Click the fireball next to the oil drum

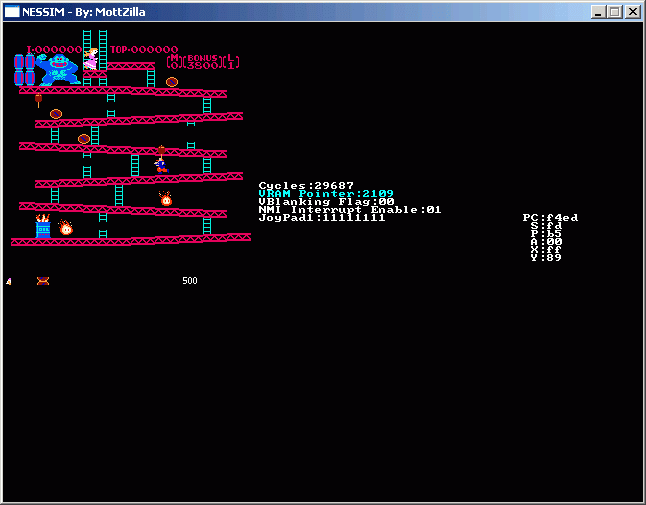coord(66,228)
